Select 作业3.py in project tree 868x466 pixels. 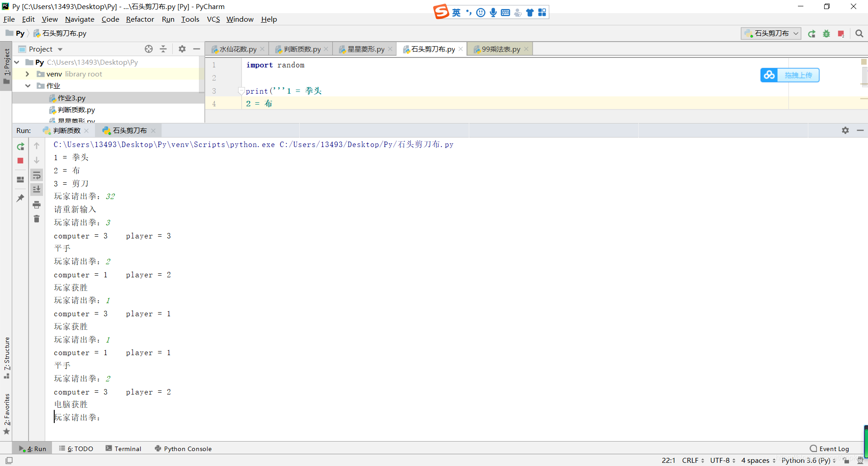(71, 98)
